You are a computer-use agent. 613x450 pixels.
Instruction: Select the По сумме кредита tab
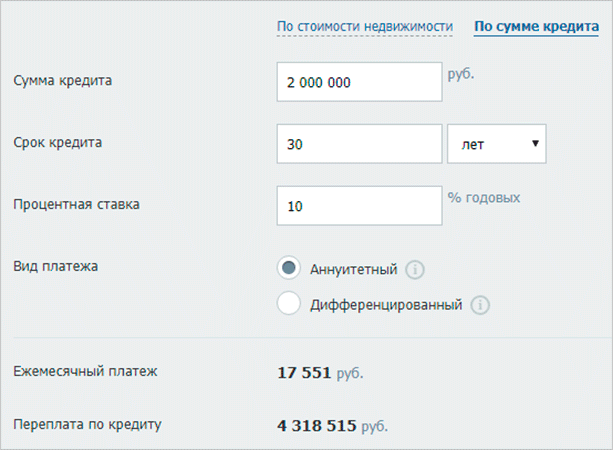(x=536, y=26)
